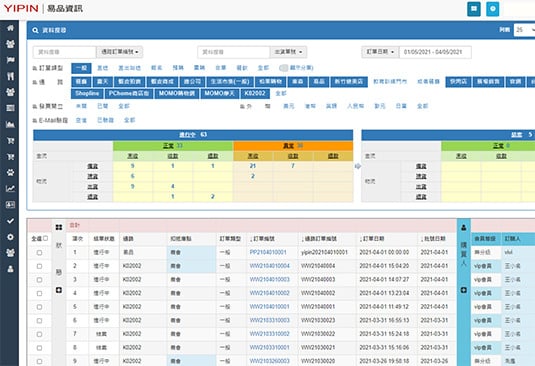535x366 pixels.
Task: Check the checkbox for row 5
Action: pyautogui.click(x=39, y=307)
